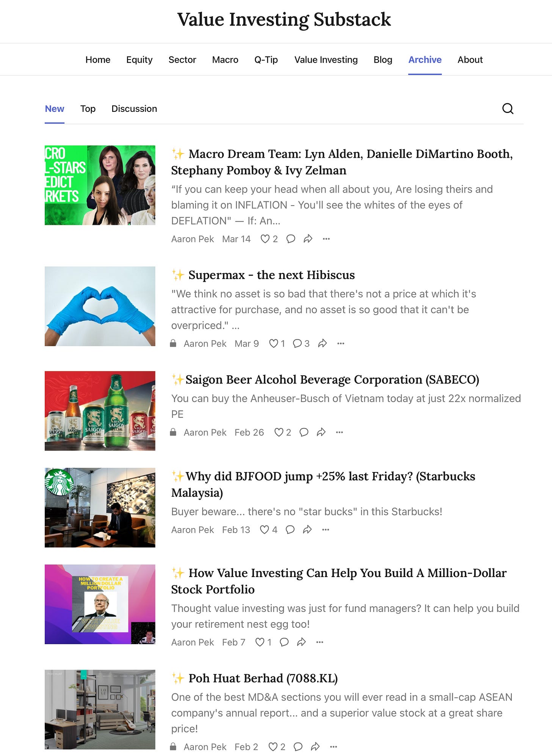Click the "Anheuser-Busch of Vietnam" excerpt
This screenshot has width=552, height=756.
click(x=346, y=406)
